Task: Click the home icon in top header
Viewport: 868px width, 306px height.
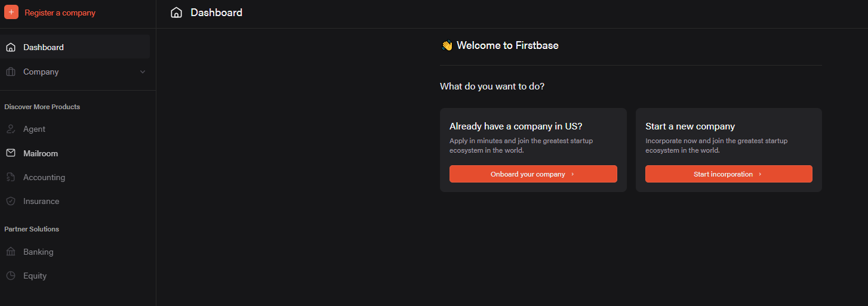Action: [x=176, y=13]
